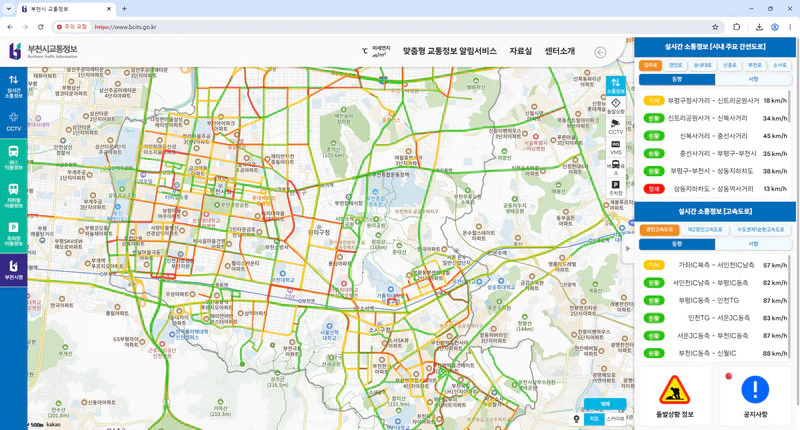Open Chrome three-dot menu
This screenshot has width=800, height=430.
[790, 27]
